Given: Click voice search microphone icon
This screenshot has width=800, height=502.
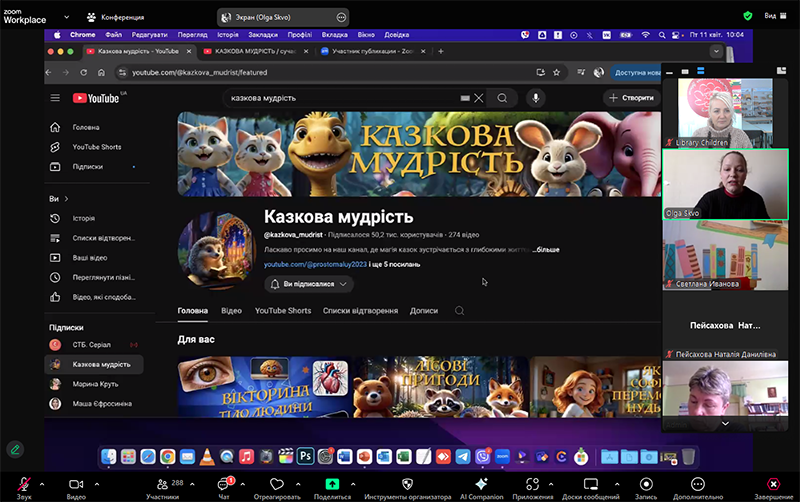Looking at the screenshot, I should click(536, 98).
